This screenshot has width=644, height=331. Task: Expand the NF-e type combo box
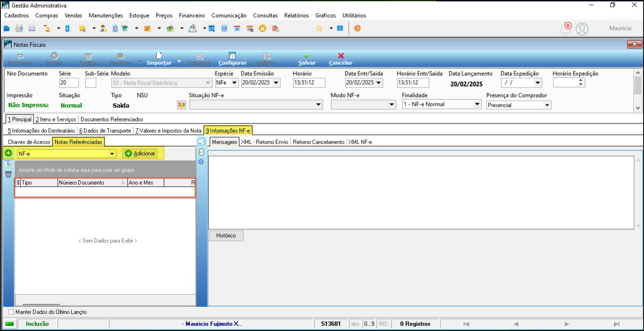(112, 154)
